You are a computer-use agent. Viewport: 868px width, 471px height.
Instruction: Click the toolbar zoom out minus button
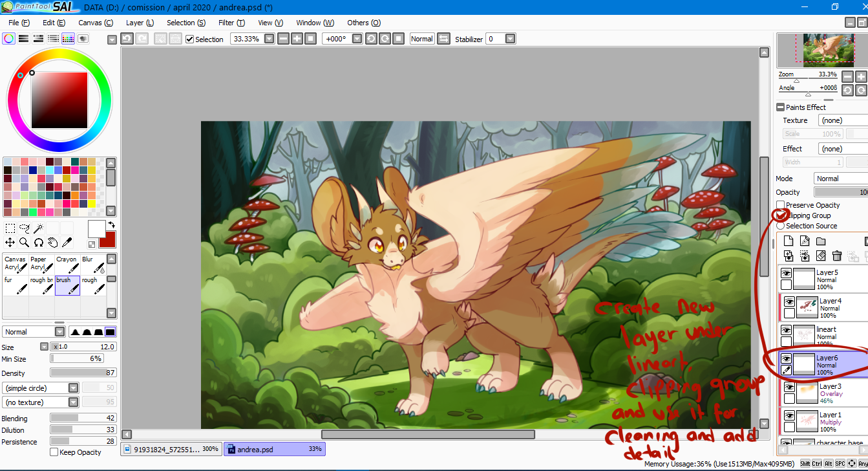(x=283, y=39)
